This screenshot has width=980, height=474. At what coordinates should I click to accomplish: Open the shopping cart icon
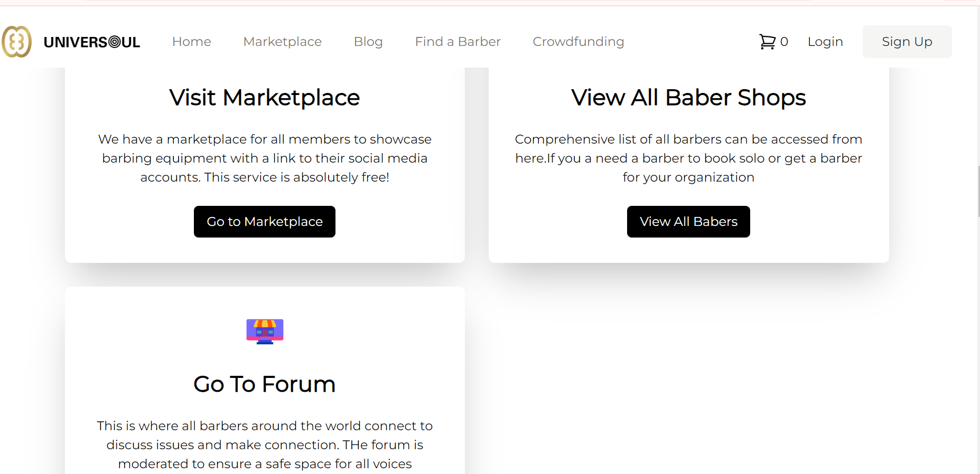767,41
